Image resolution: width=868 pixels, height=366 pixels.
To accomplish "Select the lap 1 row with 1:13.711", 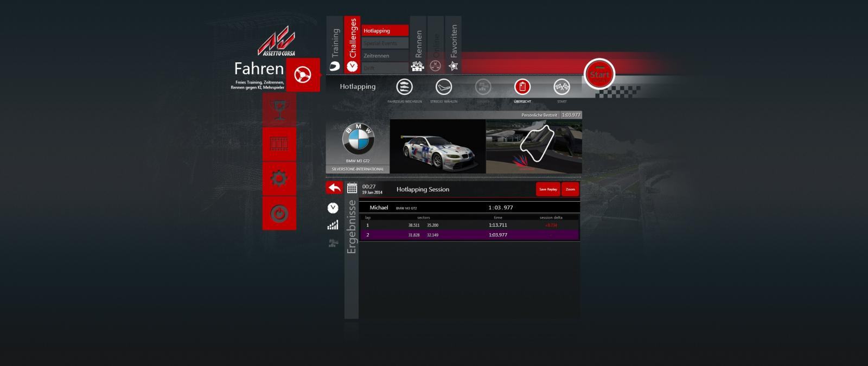I will pos(470,225).
